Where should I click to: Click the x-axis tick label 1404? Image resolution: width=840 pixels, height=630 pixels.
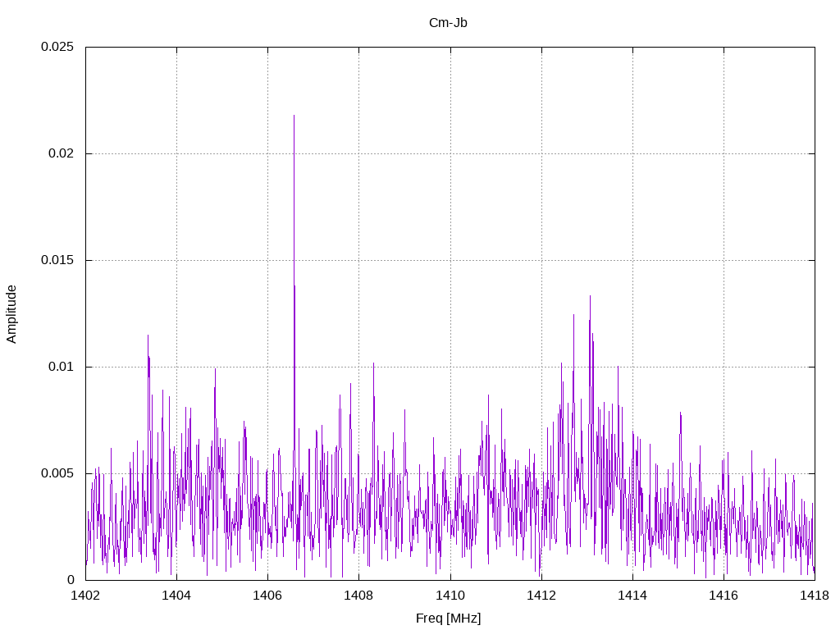point(177,596)
